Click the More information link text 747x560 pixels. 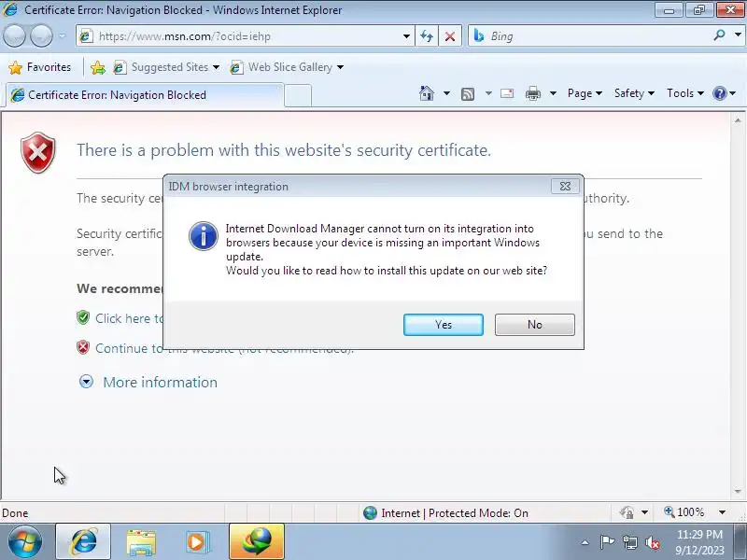tap(160, 383)
